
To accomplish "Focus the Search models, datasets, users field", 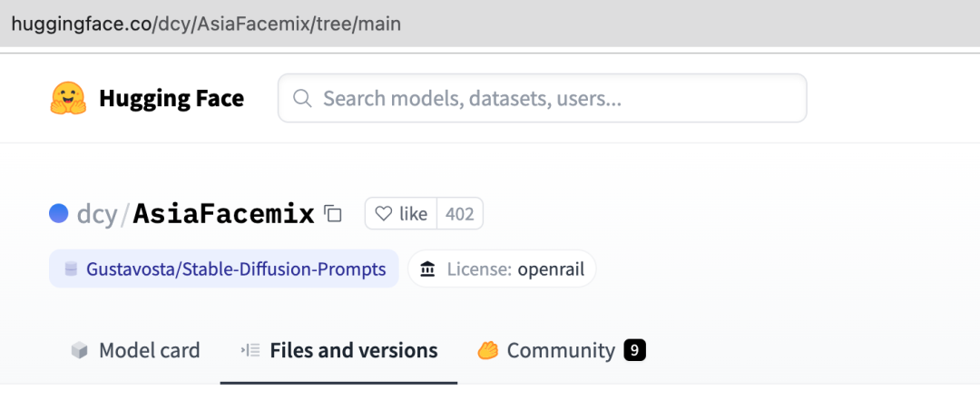I will 543,98.
